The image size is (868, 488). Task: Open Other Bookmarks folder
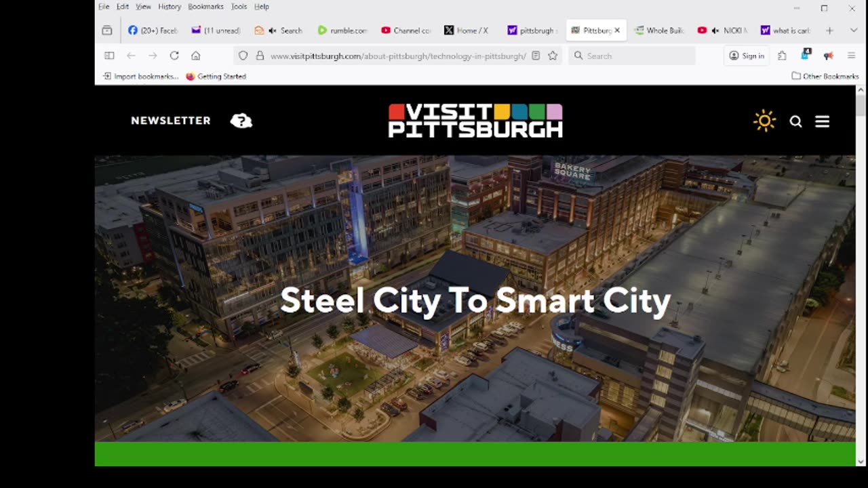825,76
